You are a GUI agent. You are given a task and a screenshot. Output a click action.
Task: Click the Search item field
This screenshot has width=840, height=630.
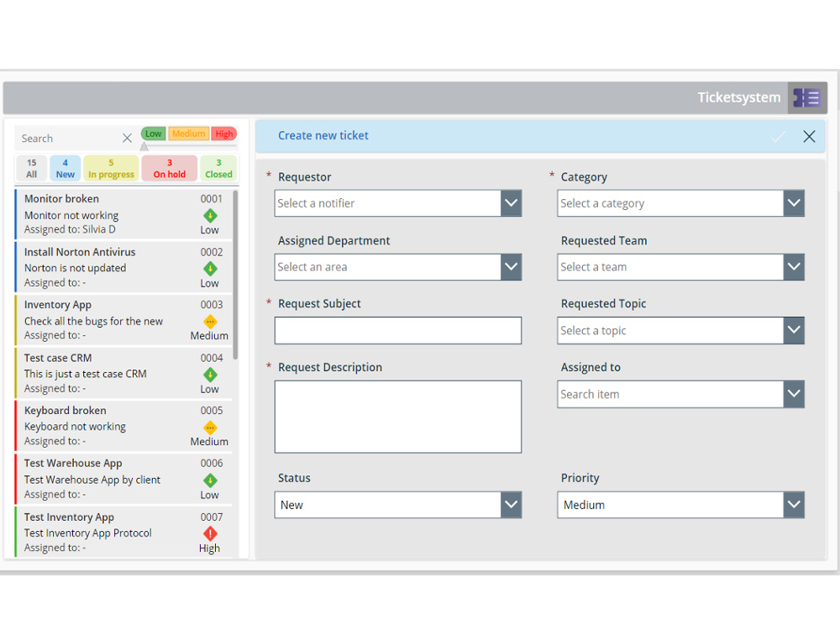[x=670, y=394]
